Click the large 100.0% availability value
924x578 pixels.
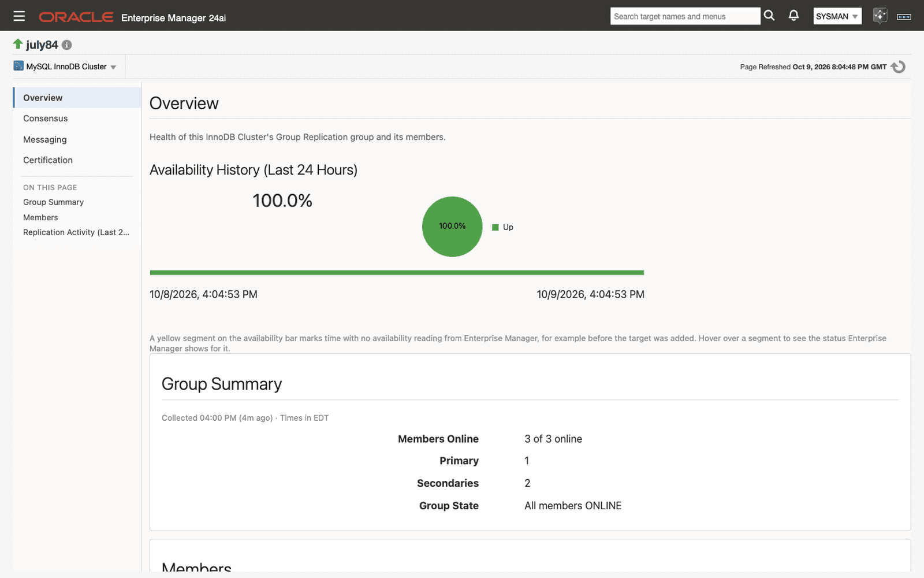pyautogui.click(x=282, y=201)
